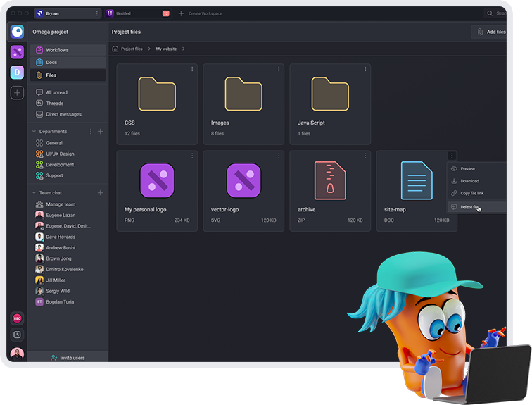The height and width of the screenshot is (405, 532).
Task: Switch to the D workspace icon
Action: click(x=17, y=73)
